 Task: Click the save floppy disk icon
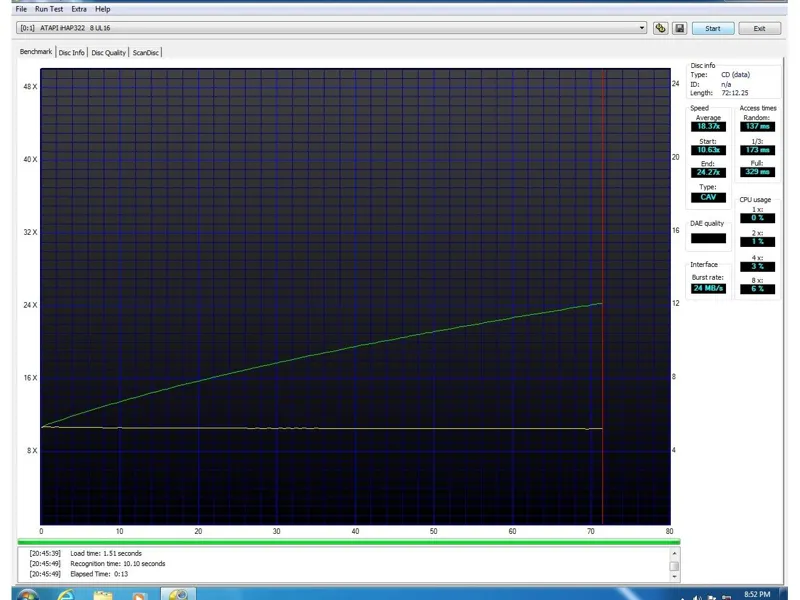pyautogui.click(x=679, y=28)
